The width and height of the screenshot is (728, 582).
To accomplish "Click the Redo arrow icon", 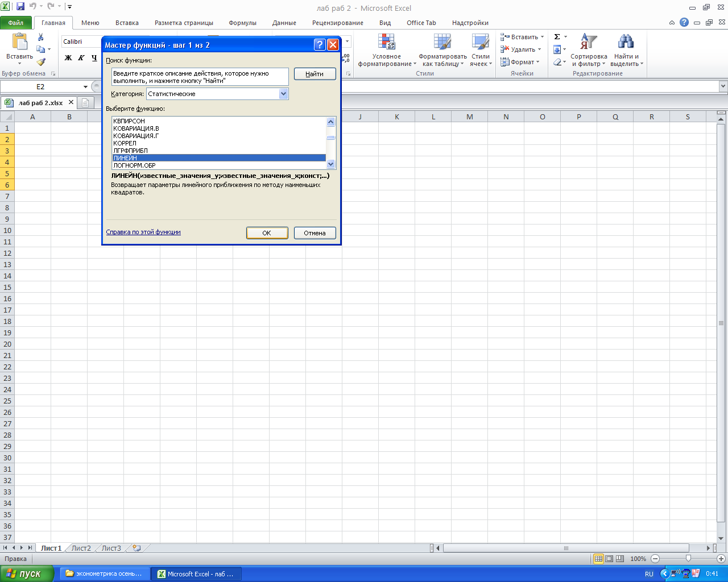I will click(51, 7).
